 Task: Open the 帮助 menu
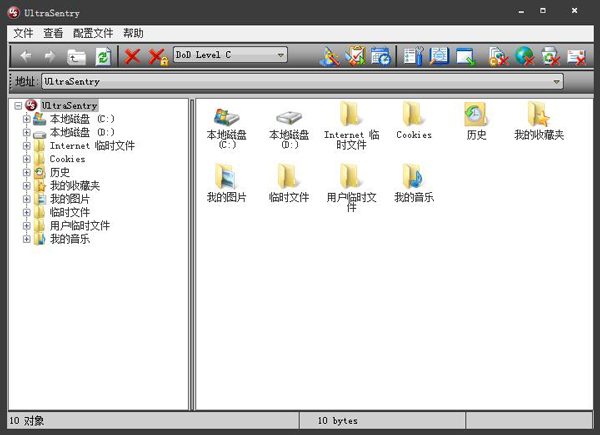tap(133, 33)
